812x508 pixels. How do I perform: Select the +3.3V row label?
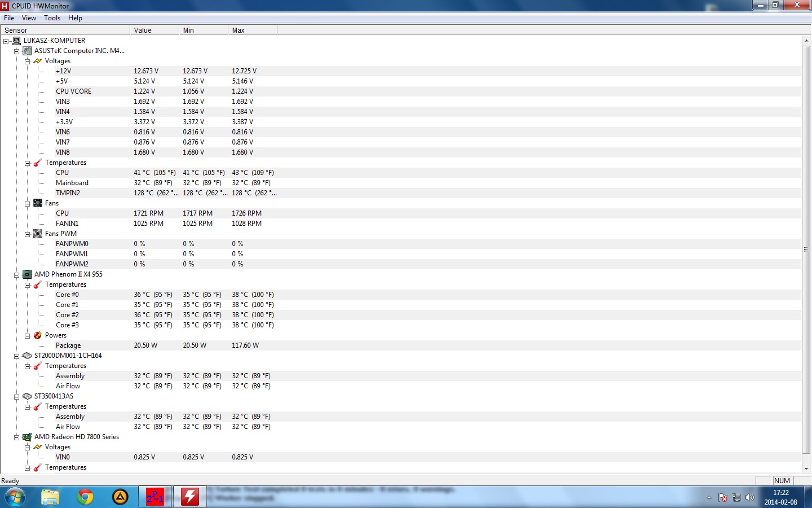tap(64, 122)
